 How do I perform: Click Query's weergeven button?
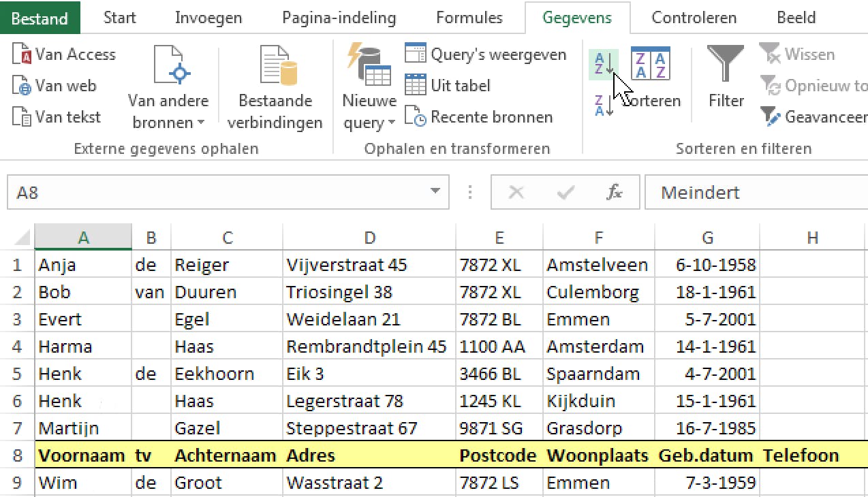point(486,54)
